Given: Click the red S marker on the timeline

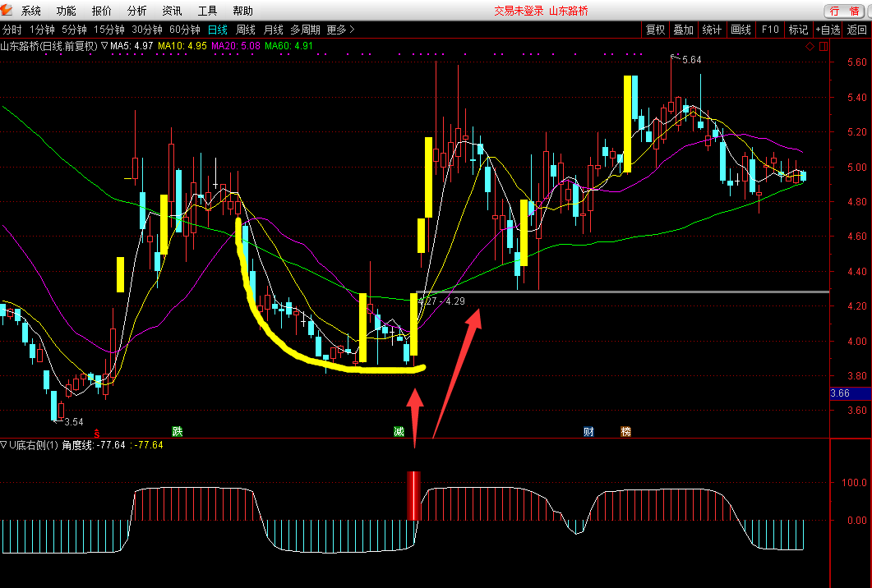Looking at the screenshot, I should [x=97, y=434].
